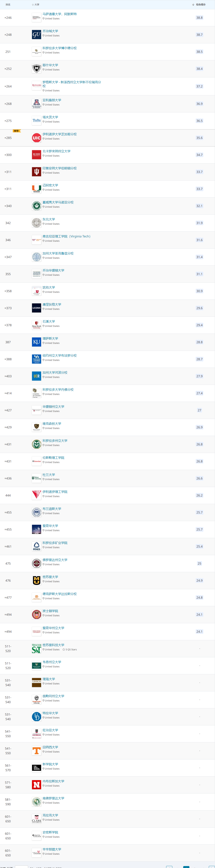Open 加州大学圣克鲁兹分校 link
The width and height of the screenshot is (215, 868).
(x=58, y=253)
